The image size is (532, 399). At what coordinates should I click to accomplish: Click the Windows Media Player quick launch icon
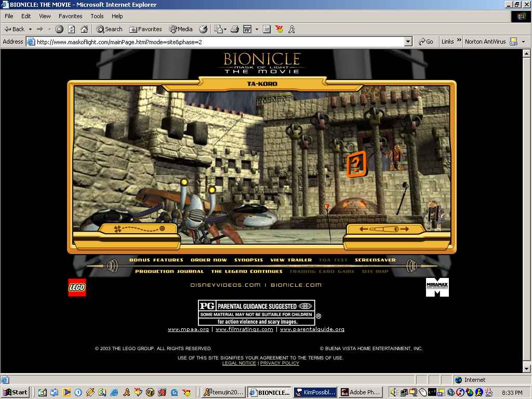[x=66, y=392]
